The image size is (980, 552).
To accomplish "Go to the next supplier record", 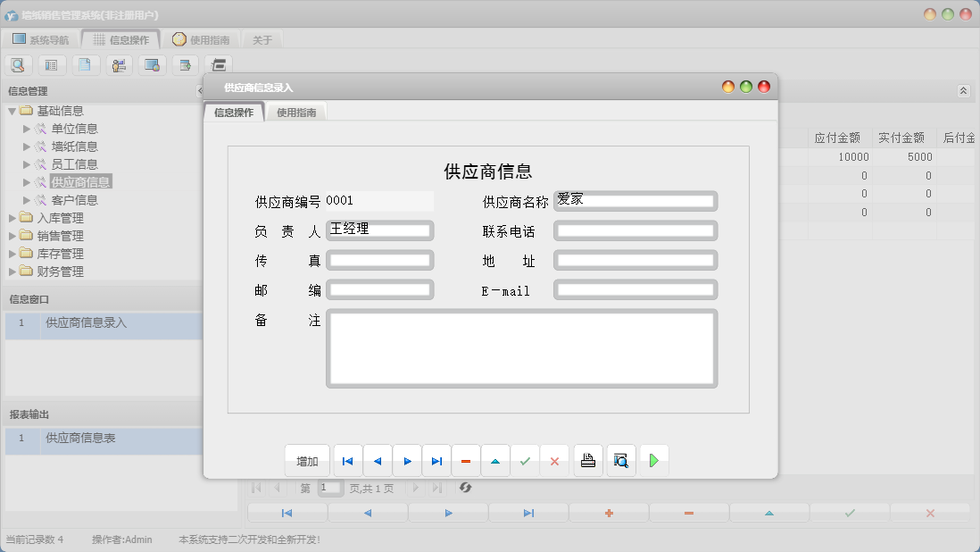I will click(x=407, y=460).
